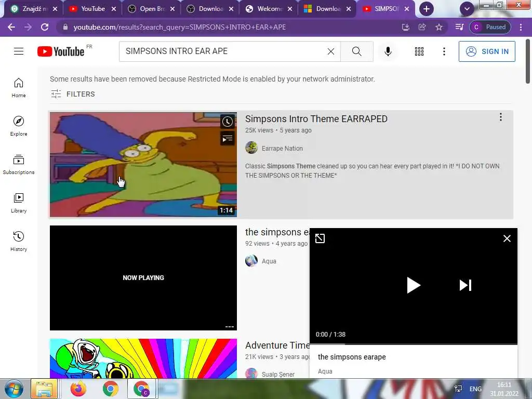Open the FILTERS options
Image resolution: width=532 pixels, height=399 pixels.
click(73, 94)
